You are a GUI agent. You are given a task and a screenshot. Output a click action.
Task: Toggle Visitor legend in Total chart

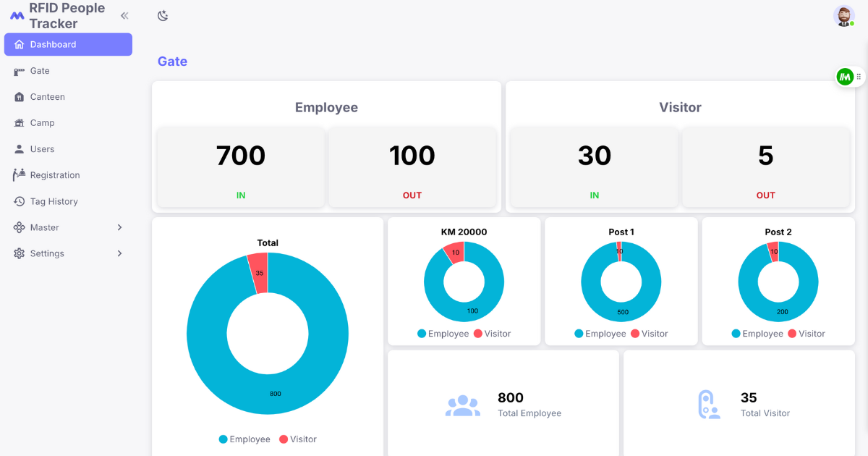pos(298,439)
